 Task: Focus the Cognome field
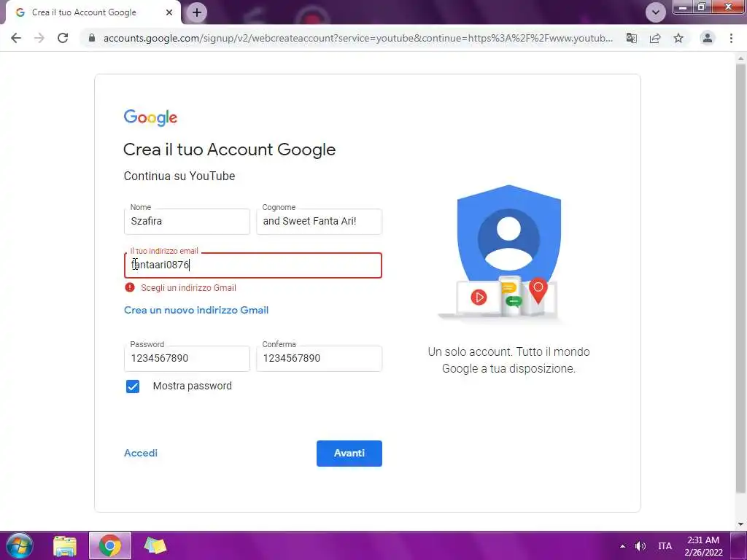[x=320, y=222]
